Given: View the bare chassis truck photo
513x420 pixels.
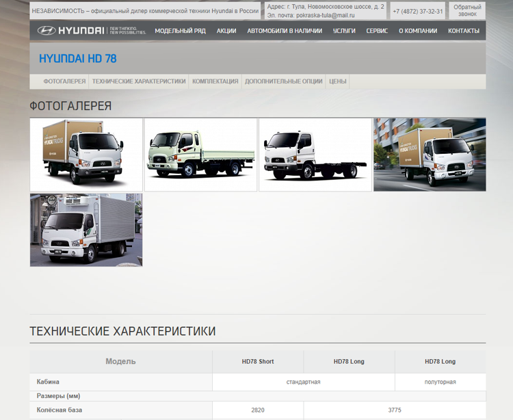Looking at the screenshot, I should [x=315, y=155].
